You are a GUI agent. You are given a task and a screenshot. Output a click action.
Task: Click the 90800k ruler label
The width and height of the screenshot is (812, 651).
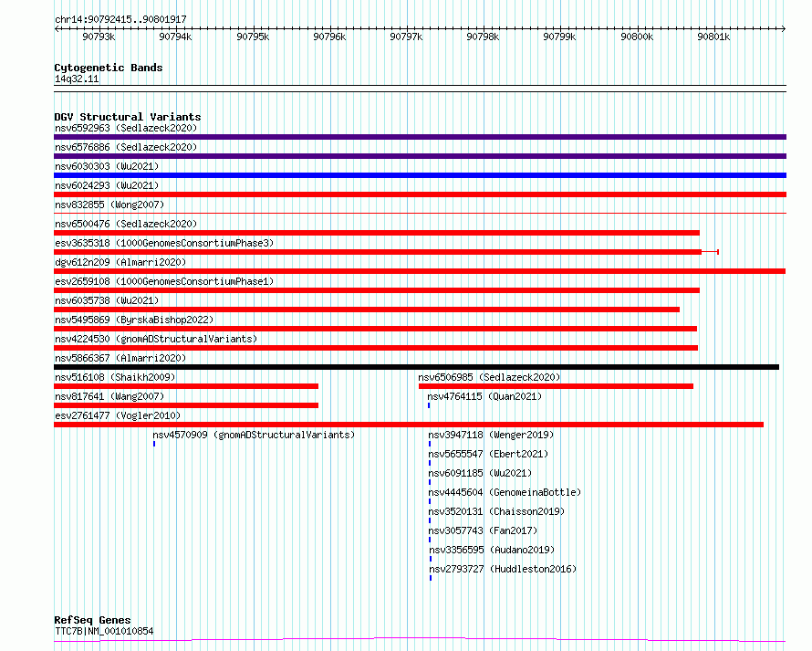637,37
